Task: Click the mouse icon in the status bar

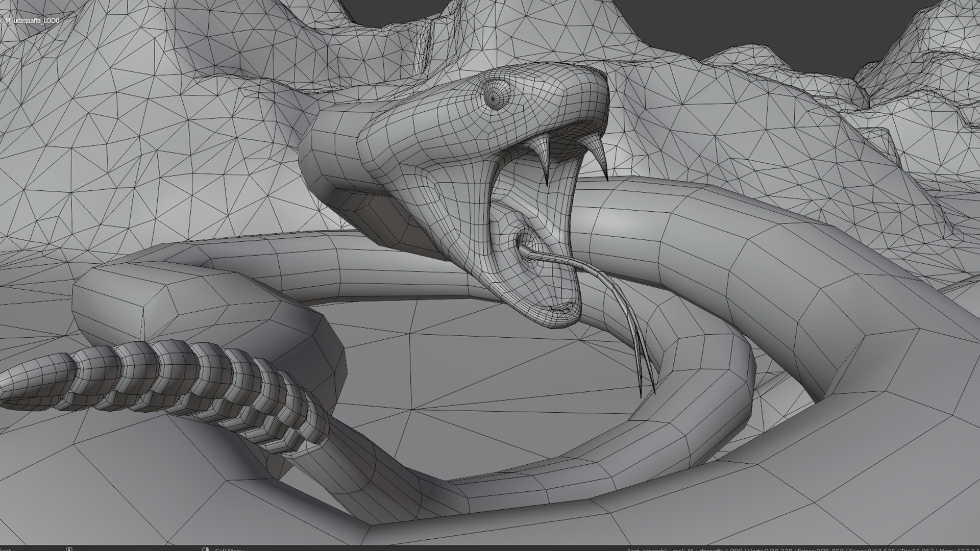Action: (x=69, y=549)
